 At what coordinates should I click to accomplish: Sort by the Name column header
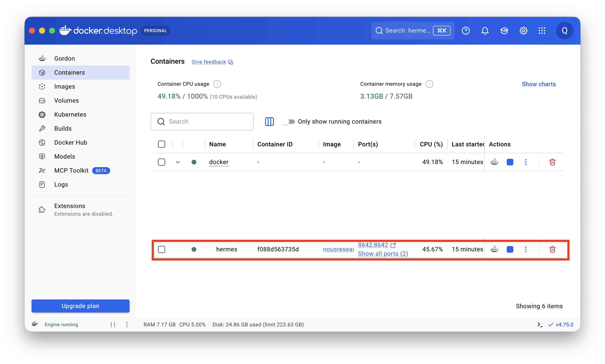tap(217, 144)
